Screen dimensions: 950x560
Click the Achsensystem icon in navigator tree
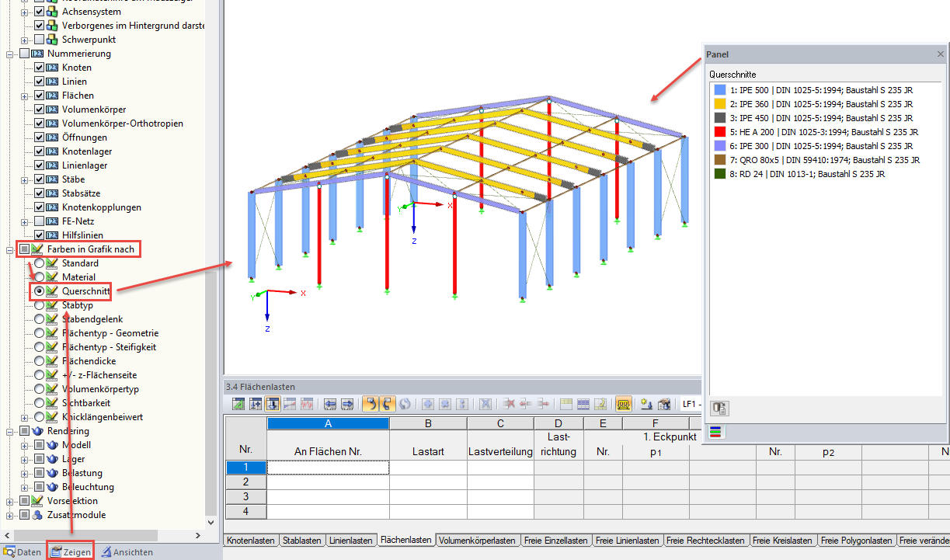click(x=53, y=12)
